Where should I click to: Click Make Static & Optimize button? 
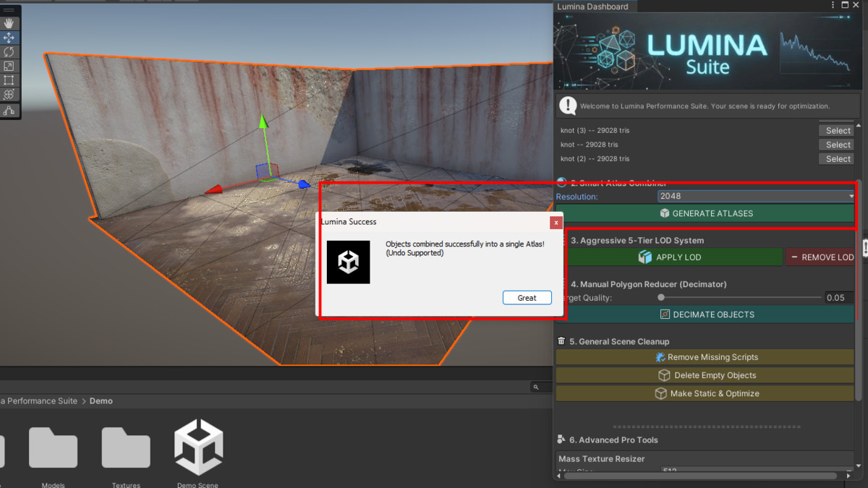tap(705, 393)
